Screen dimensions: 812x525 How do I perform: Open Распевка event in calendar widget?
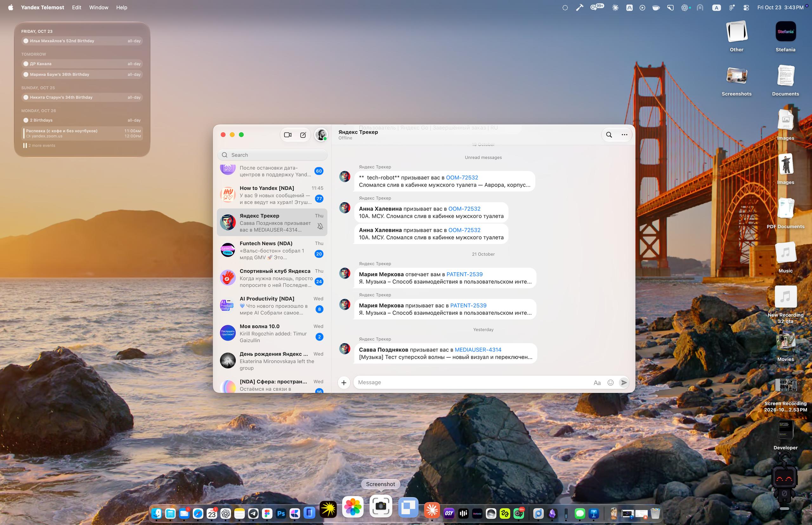click(82, 133)
